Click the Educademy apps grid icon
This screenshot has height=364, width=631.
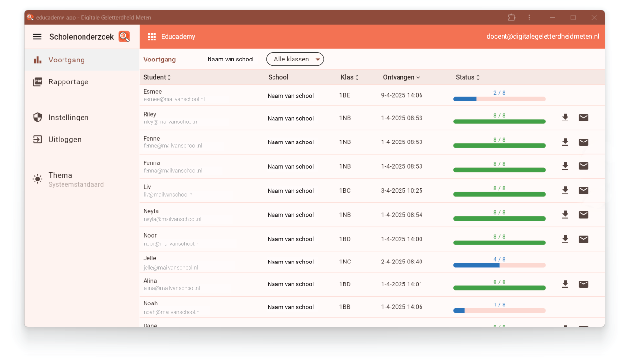152,37
